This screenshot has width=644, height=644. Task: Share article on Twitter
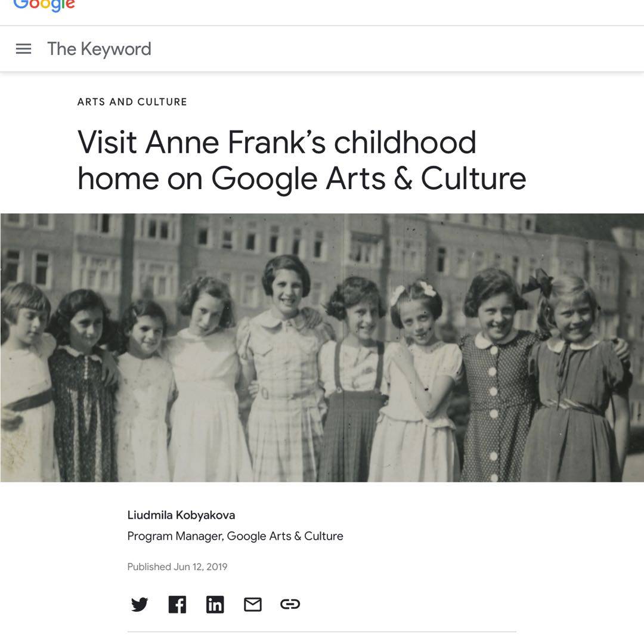[139, 605]
